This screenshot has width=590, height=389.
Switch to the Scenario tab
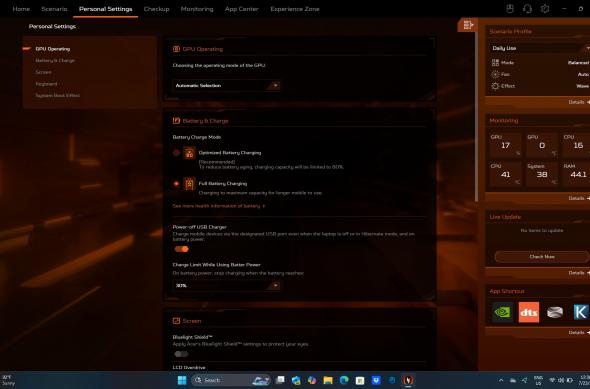pos(55,9)
